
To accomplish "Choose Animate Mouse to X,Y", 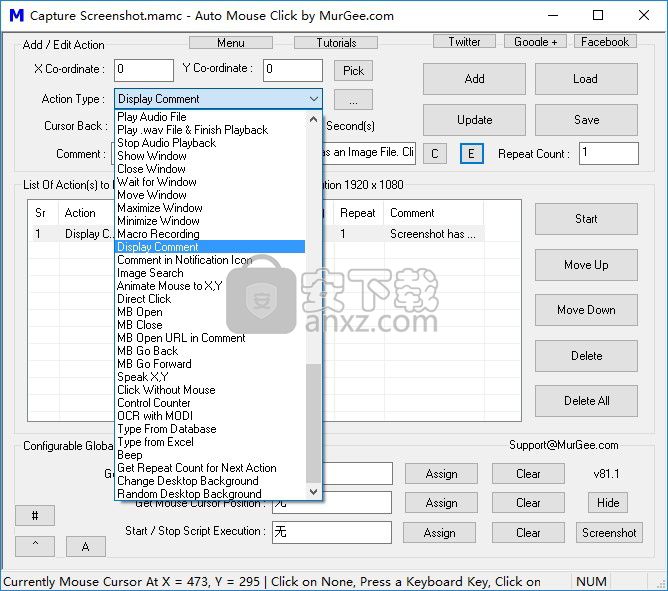I will pyautogui.click(x=170, y=286).
